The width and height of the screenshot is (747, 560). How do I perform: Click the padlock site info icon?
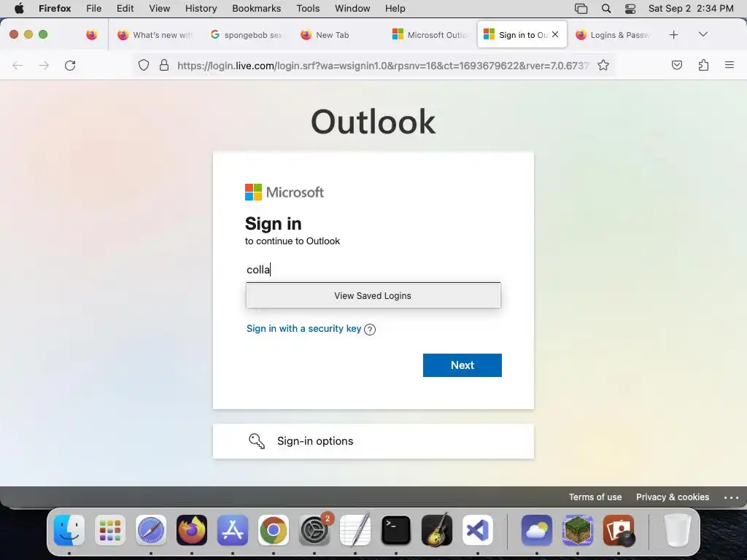[x=164, y=65]
